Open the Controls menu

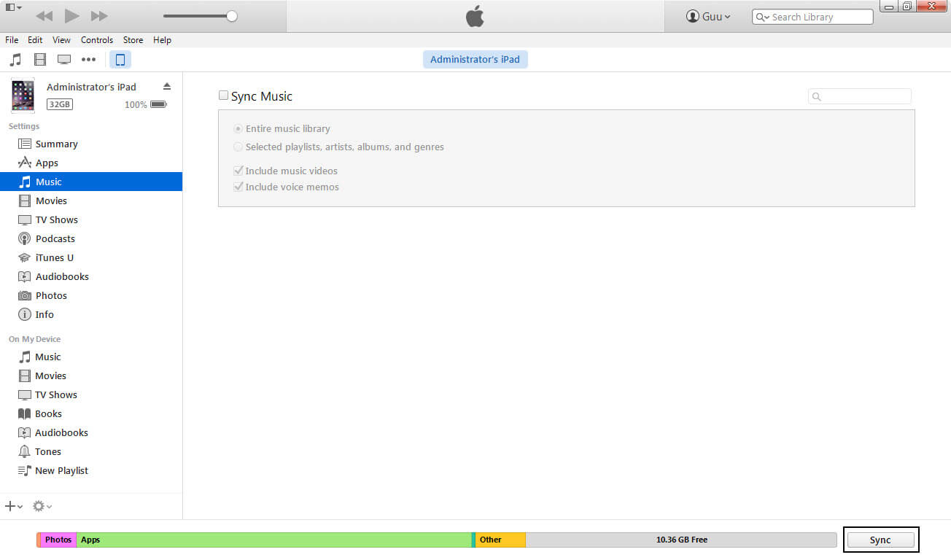click(x=97, y=40)
